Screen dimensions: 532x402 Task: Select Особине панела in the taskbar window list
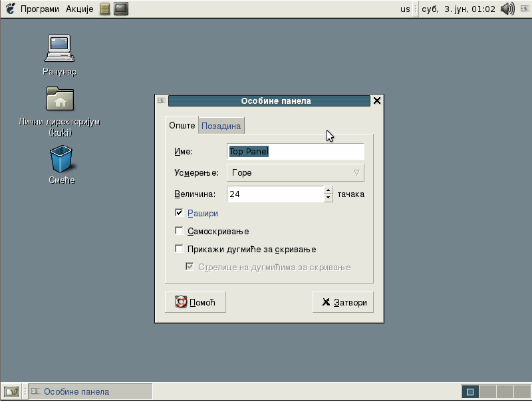click(x=90, y=392)
